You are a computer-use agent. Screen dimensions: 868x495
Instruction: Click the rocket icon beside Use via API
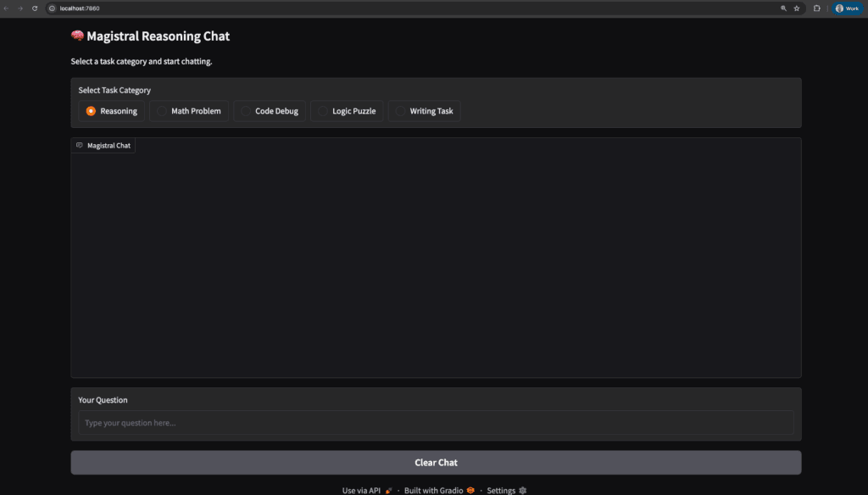pos(388,490)
